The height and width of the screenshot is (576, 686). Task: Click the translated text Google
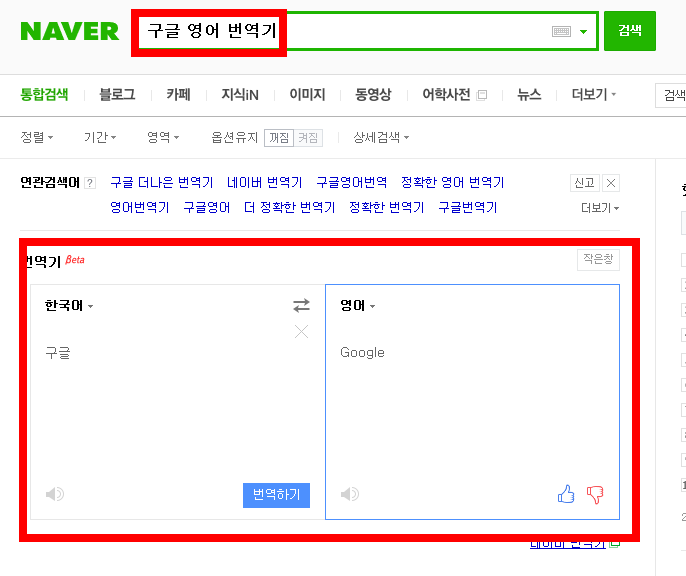coord(362,353)
